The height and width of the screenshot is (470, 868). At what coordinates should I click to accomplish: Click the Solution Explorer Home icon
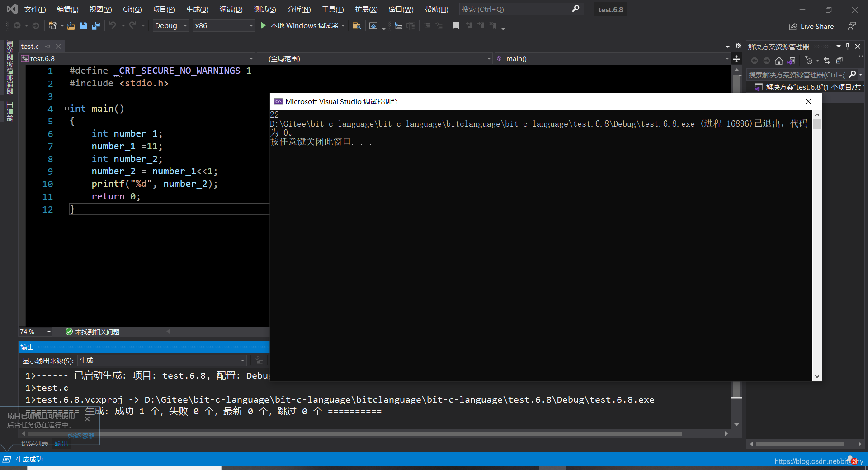point(778,61)
